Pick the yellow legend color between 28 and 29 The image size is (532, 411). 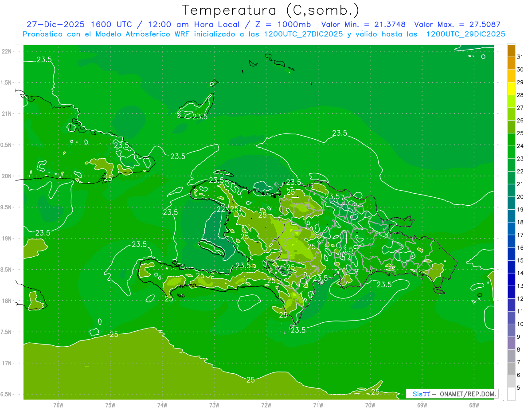(511, 89)
